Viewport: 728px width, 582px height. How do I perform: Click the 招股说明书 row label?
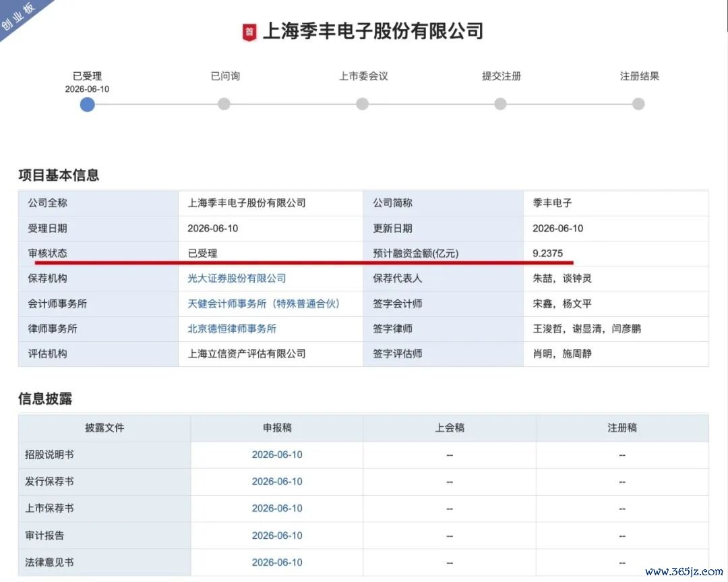click(49, 455)
